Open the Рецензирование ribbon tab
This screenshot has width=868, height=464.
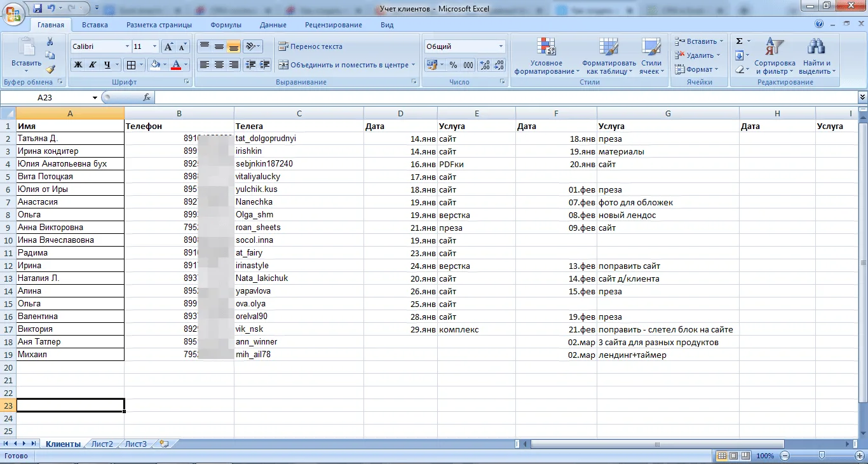pos(334,25)
